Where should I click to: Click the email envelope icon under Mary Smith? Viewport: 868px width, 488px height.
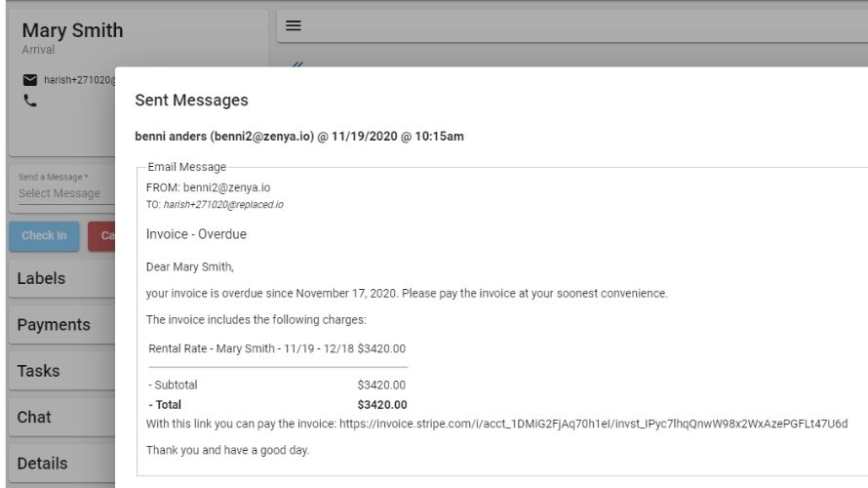coord(29,80)
